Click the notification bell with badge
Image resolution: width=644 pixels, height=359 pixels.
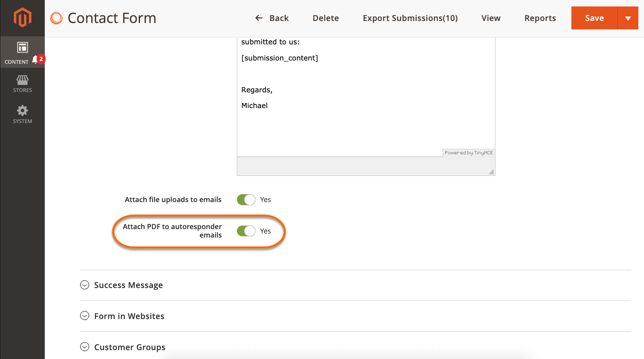click(38, 60)
